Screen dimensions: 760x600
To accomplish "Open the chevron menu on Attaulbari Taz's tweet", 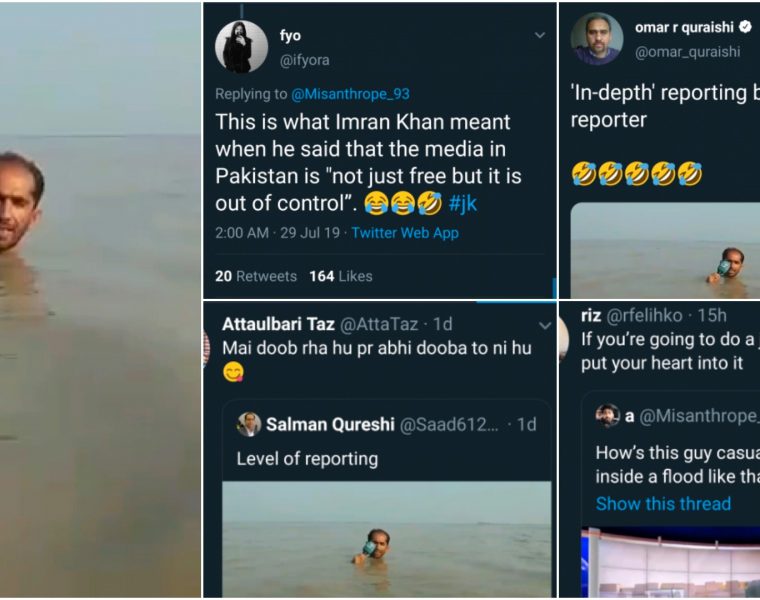I will tap(545, 325).
